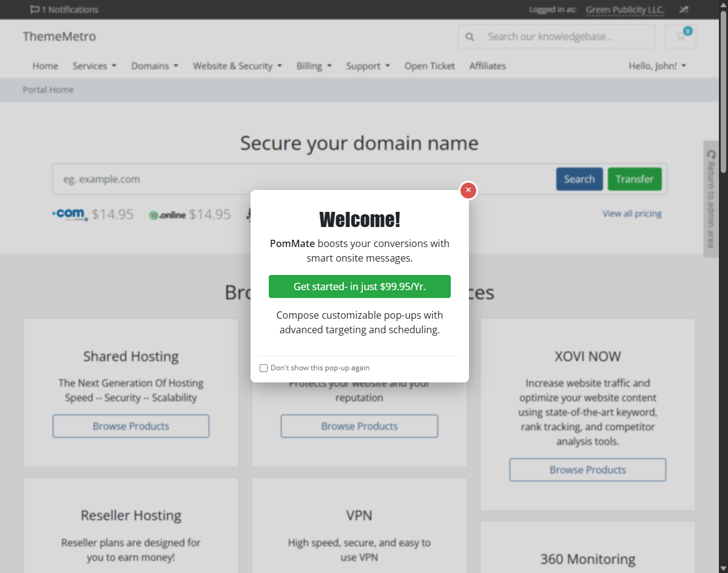Click the 360 Monitoring card title
Screen dimensions: 728x573
[x=588, y=559]
